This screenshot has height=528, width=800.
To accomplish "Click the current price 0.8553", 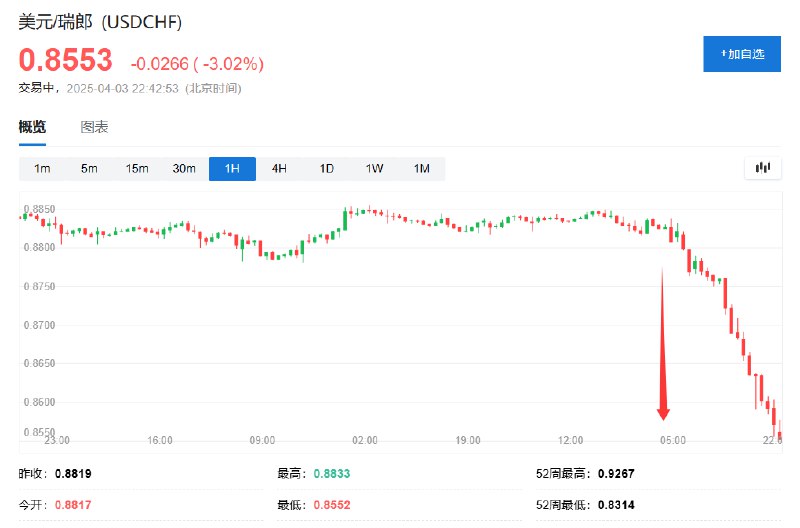I will click(65, 60).
